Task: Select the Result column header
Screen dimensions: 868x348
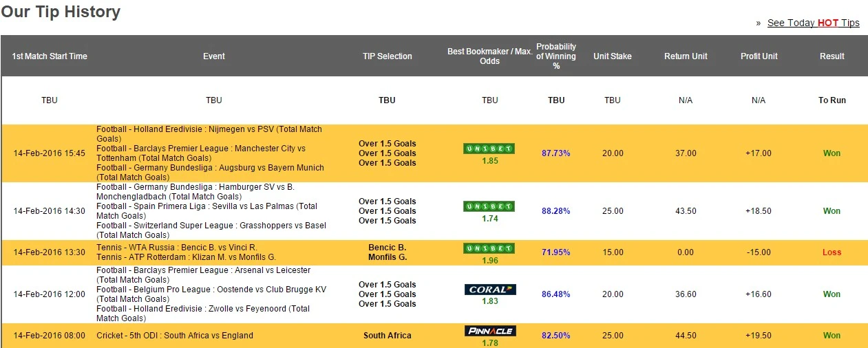Action: tap(832, 56)
